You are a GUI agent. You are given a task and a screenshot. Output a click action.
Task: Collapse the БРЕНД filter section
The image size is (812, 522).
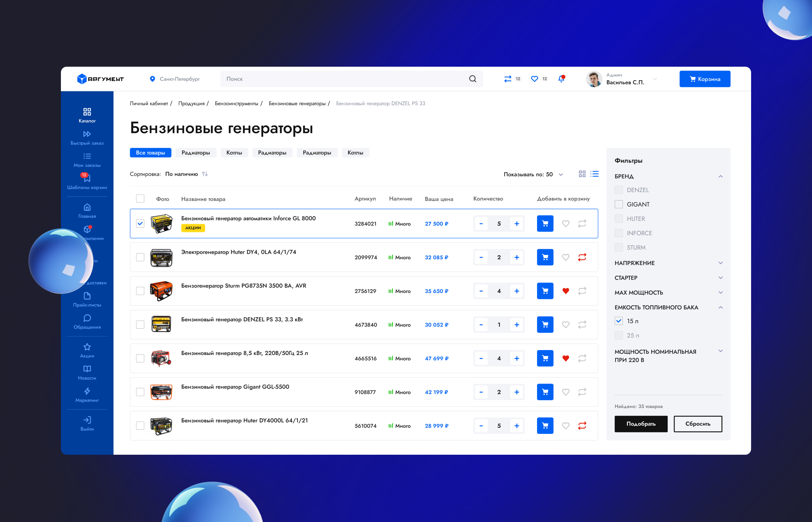(x=720, y=176)
